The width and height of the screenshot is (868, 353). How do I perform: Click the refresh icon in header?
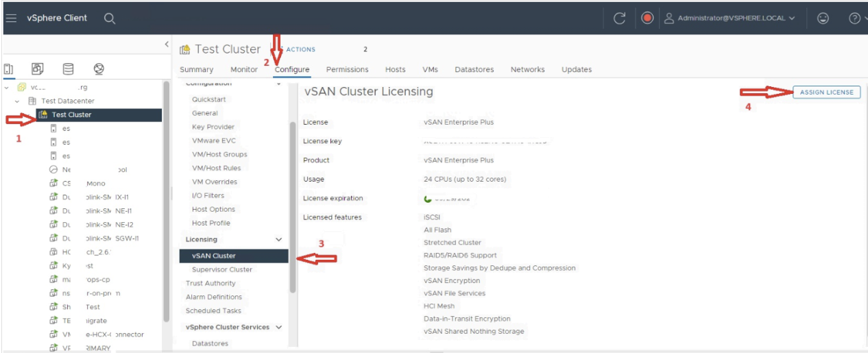pyautogui.click(x=619, y=19)
